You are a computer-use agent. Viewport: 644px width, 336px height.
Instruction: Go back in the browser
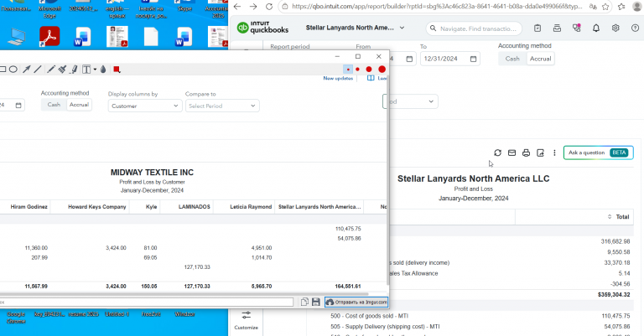[237, 7]
